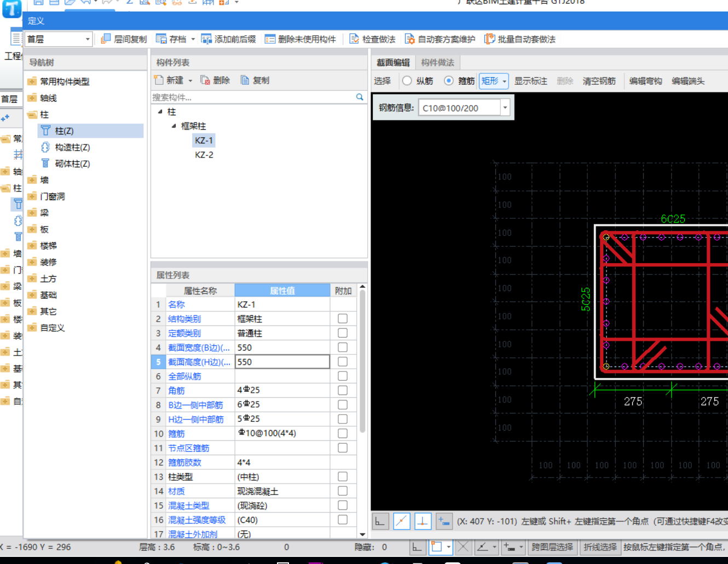
Task: Click the orthogonal snap icon below canvas
Action: click(x=380, y=521)
